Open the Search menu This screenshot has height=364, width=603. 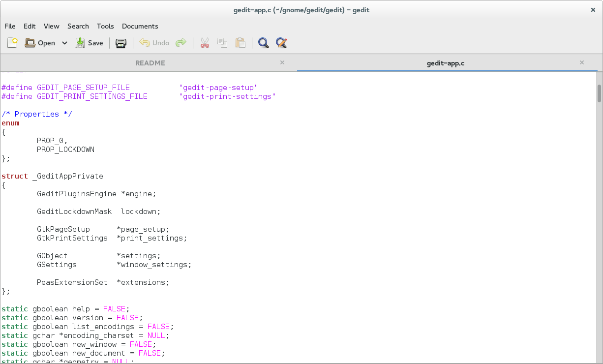point(78,26)
